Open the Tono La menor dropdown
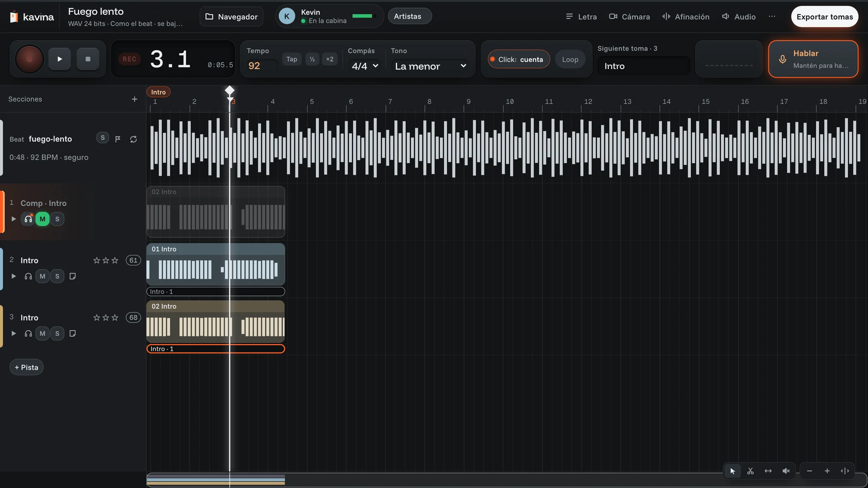The width and height of the screenshot is (868, 488). click(x=430, y=66)
